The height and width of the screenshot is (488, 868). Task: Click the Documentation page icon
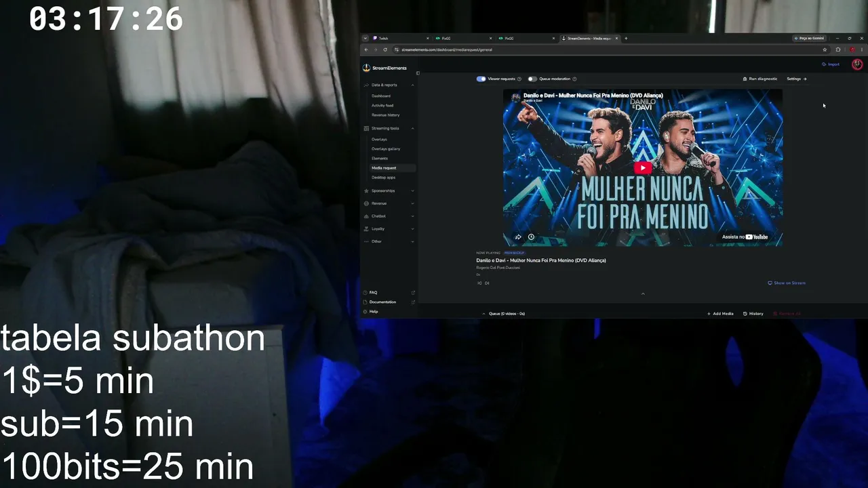(366, 302)
